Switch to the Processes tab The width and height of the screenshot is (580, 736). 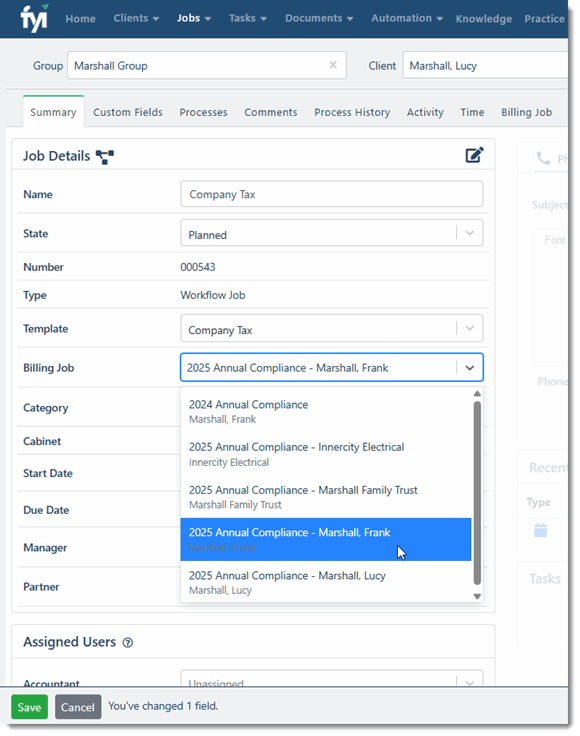pyautogui.click(x=203, y=112)
